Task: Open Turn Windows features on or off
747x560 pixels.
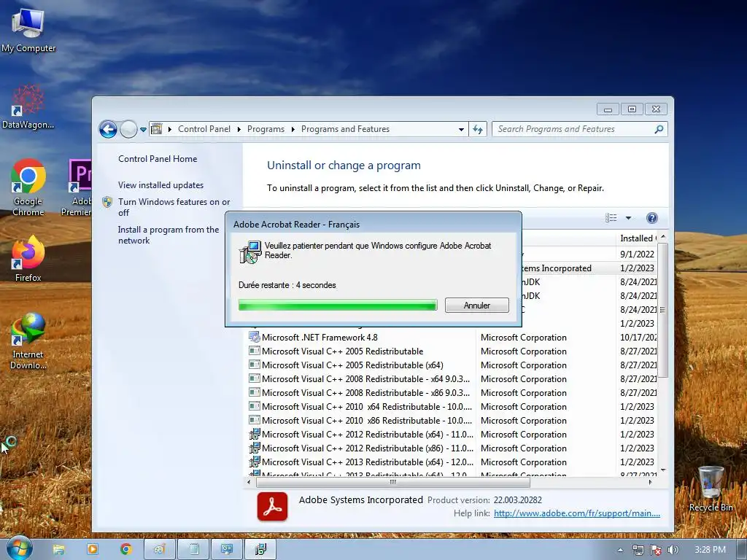Action: point(174,207)
